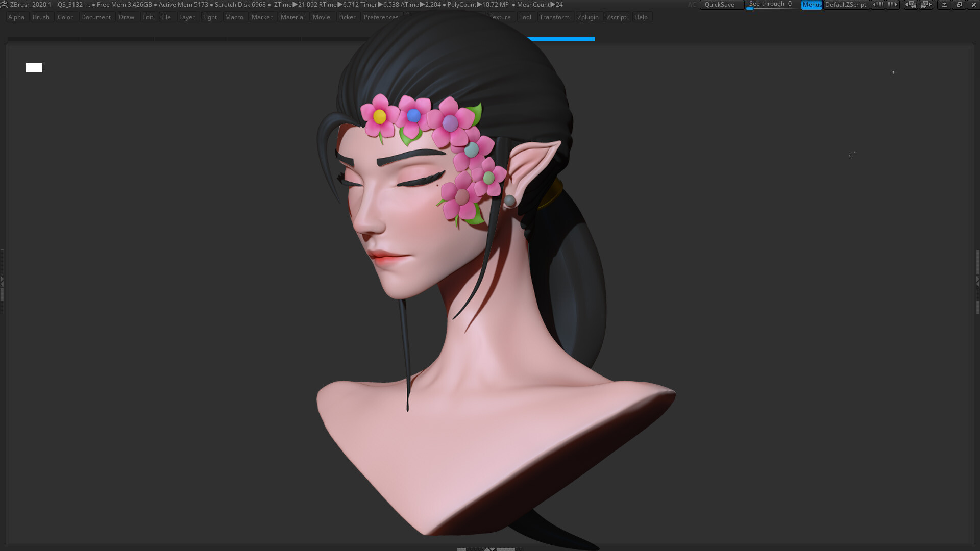This screenshot has height=551, width=980.
Task: Click the double-chevron collapse icon near top-right corner
Action: pyautogui.click(x=944, y=5)
